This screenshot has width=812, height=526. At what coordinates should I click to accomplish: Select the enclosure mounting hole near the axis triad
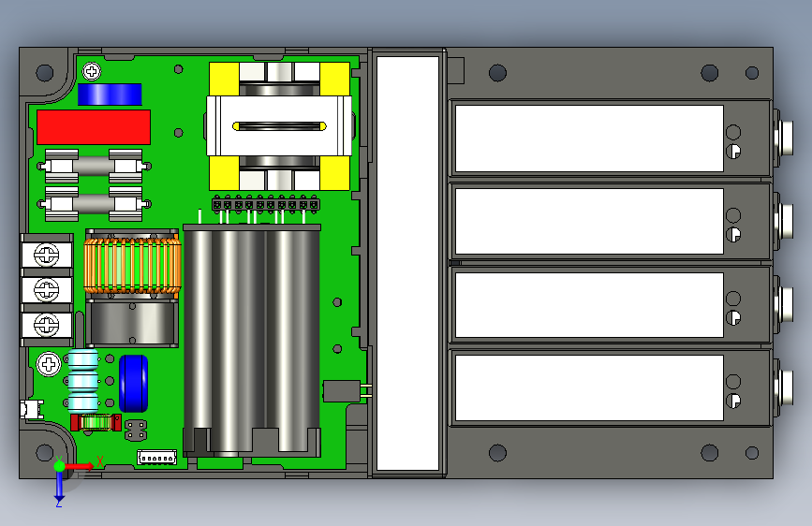pyautogui.click(x=45, y=452)
